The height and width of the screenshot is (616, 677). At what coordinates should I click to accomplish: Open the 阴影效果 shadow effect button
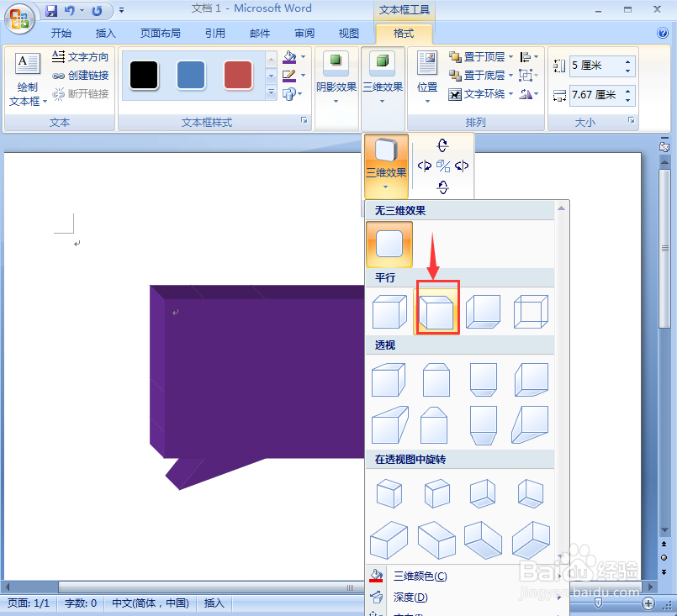tap(336, 77)
